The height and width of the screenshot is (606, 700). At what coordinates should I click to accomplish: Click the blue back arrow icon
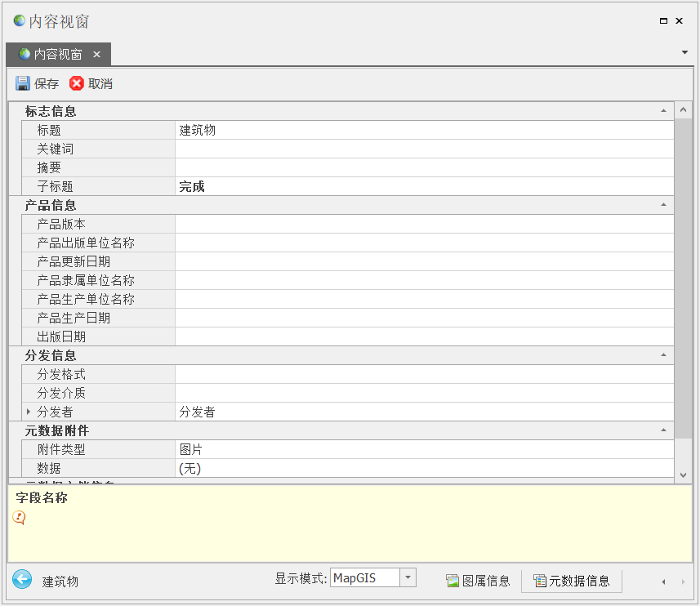(22, 580)
